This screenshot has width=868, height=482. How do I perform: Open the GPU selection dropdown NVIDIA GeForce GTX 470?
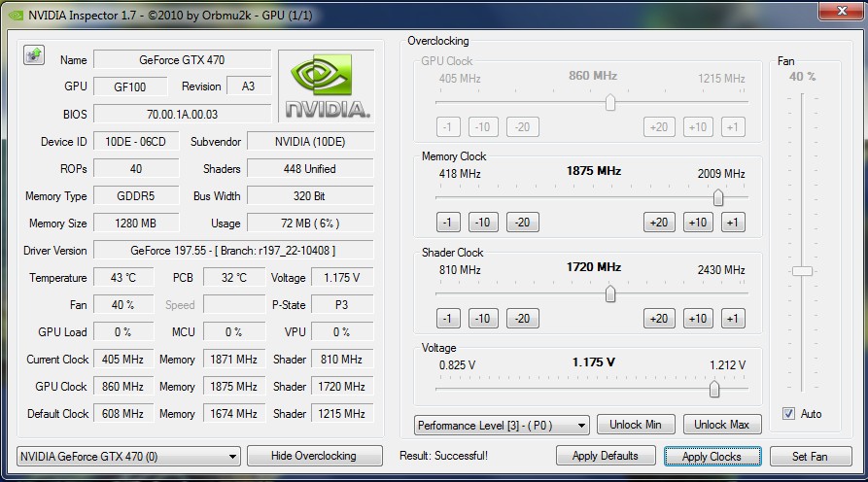(128, 457)
